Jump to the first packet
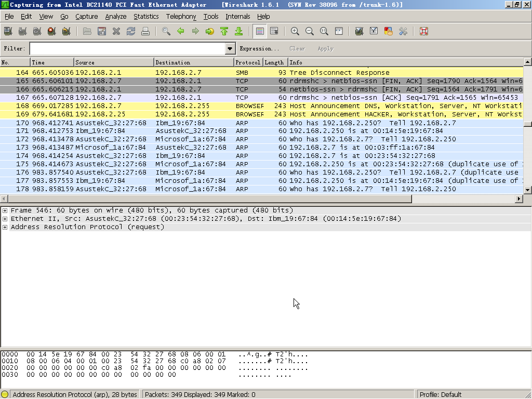532x399 pixels. pyautogui.click(x=224, y=31)
